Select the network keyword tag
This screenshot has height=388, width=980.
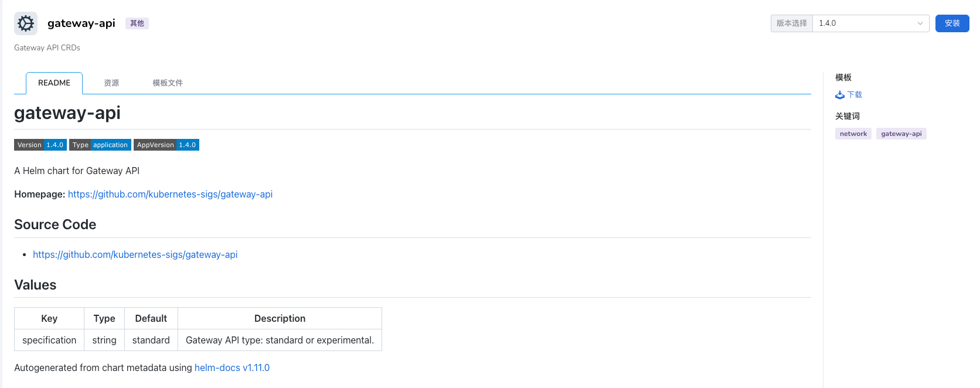click(853, 134)
